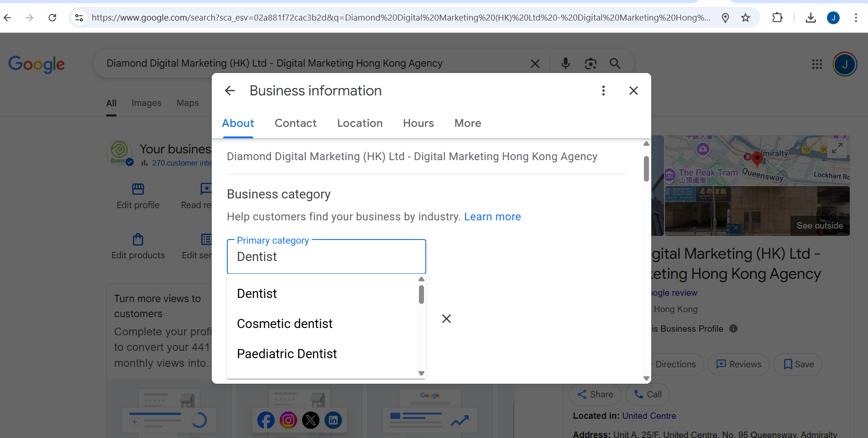Clear the Google search box

[x=535, y=63]
